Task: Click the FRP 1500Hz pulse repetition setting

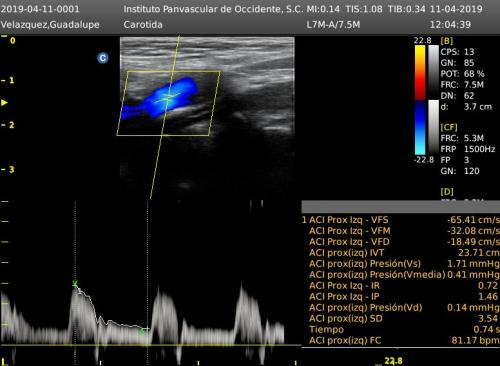Action: (468, 149)
